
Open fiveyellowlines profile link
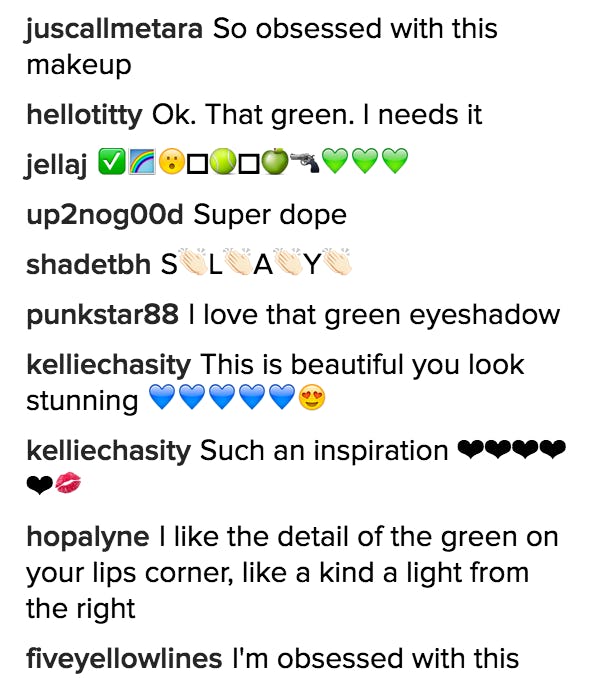[x=124, y=659]
